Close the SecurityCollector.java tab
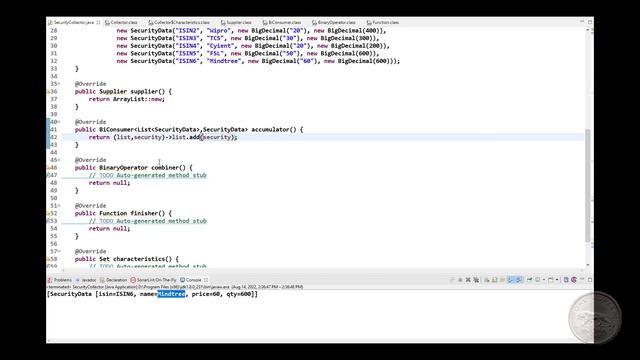Image resolution: width=640 pixels, height=360 pixels. coord(98,22)
